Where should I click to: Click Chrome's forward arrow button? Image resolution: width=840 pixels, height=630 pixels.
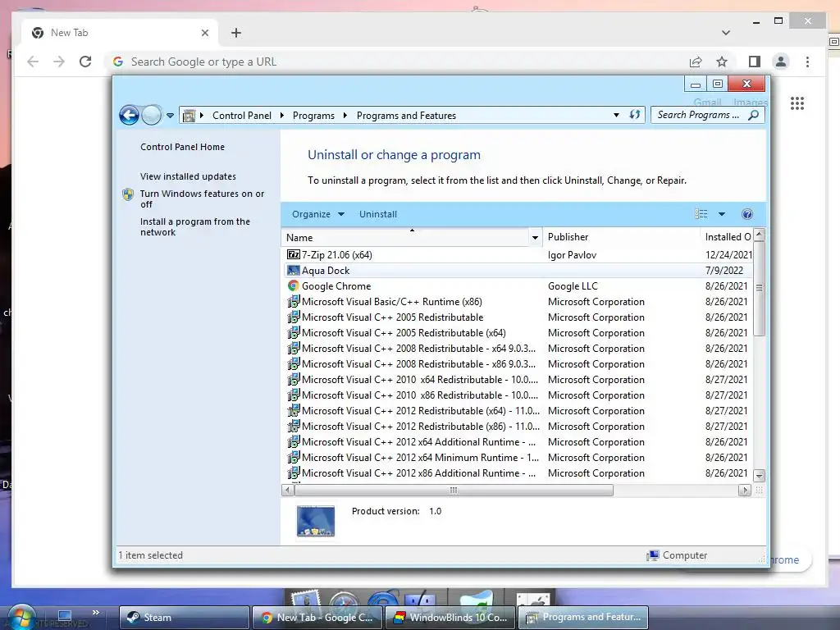pyautogui.click(x=59, y=62)
